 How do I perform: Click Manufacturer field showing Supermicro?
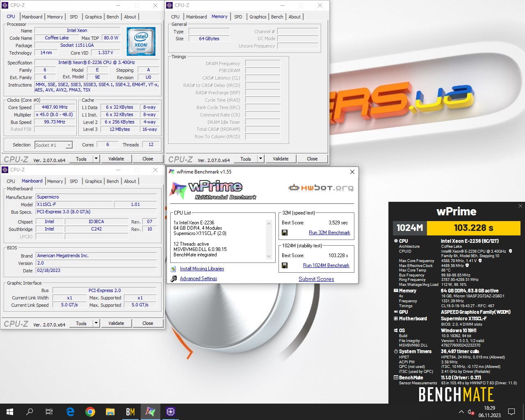point(96,197)
